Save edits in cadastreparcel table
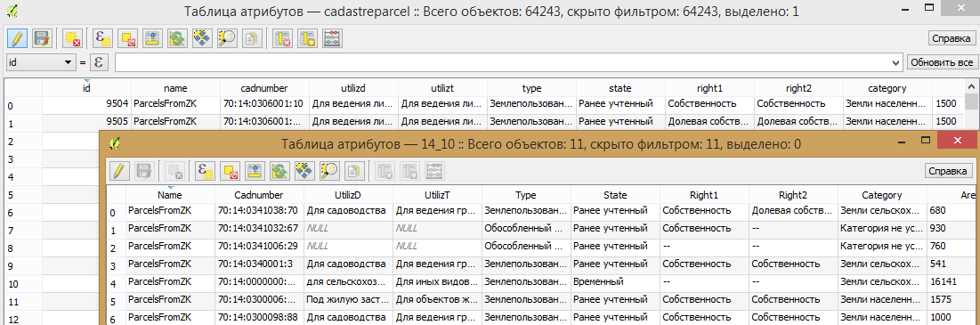The width and height of the screenshot is (980, 325). coord(42,39)
